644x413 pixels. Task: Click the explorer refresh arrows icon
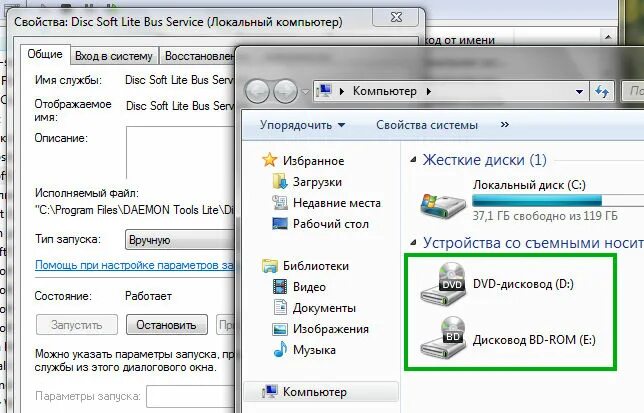click(x=602, y=91)
